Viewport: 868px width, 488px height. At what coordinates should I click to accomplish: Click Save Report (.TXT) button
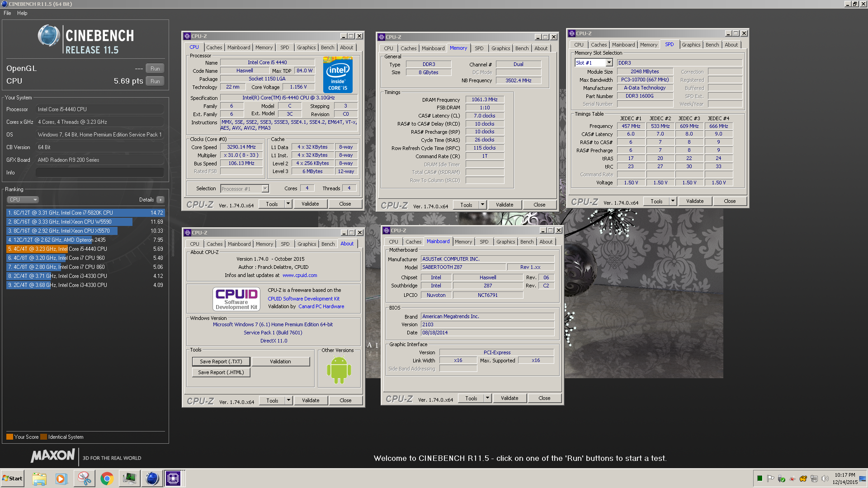click(x=221, y=361)
